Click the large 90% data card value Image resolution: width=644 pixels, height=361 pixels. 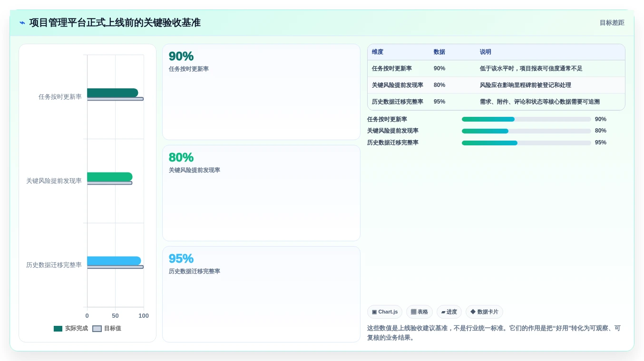coord(181,57)
